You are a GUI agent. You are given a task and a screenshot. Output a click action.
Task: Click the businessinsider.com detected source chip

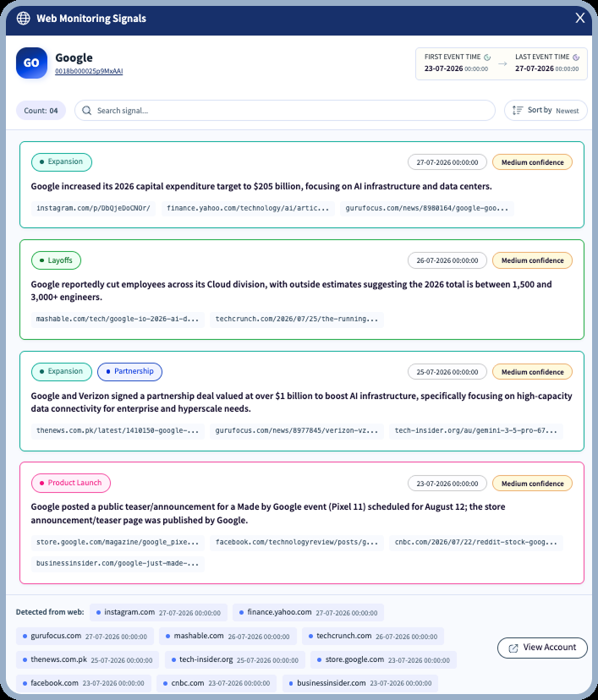pyautogui.click(x=360, y=683)
